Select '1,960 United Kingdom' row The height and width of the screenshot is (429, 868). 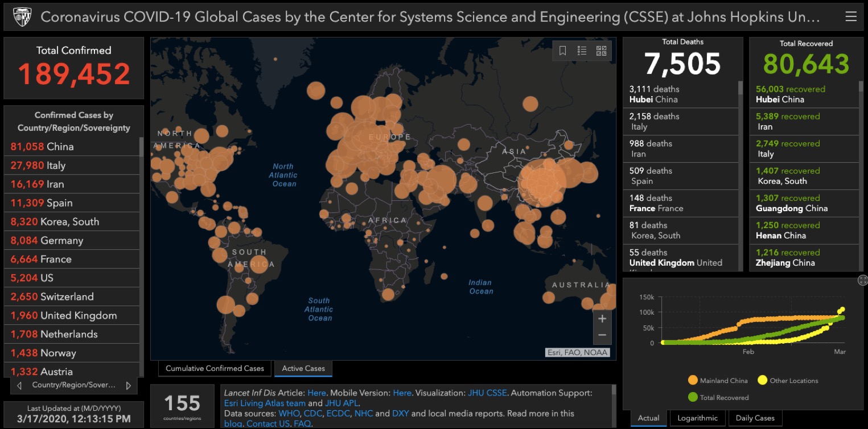coord(72,315)
